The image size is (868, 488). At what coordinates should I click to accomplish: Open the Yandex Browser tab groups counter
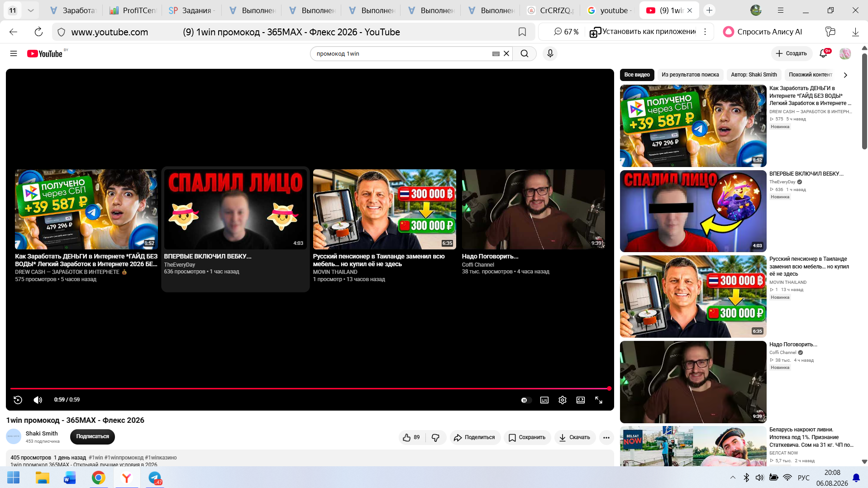point(13,10)
